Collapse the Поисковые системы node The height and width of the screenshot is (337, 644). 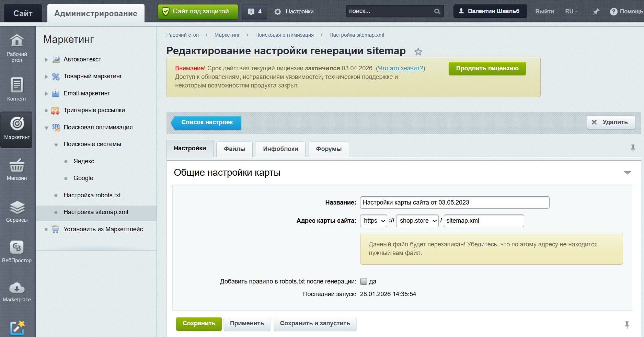pyautogui.click(x=56, y=145)
